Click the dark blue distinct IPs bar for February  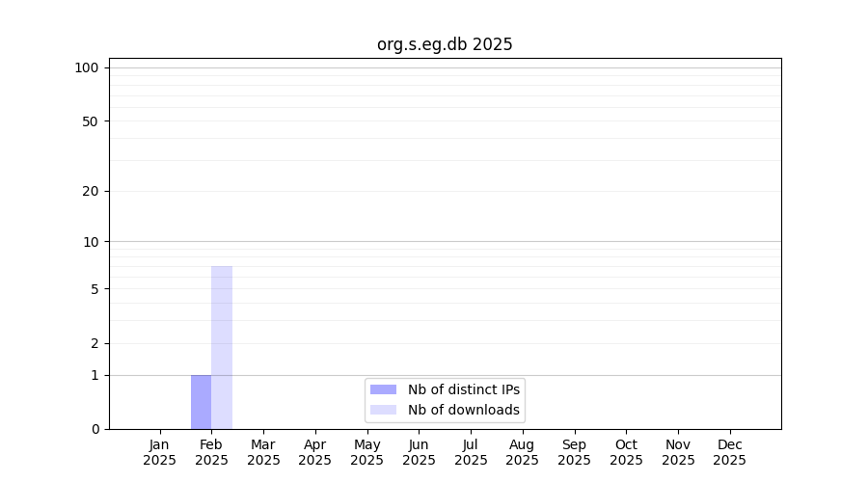(x=201, y=402)
